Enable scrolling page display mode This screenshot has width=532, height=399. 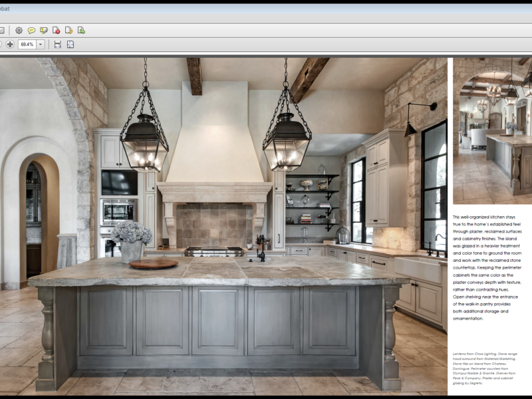pyautogui.click(x=58, y=44)
